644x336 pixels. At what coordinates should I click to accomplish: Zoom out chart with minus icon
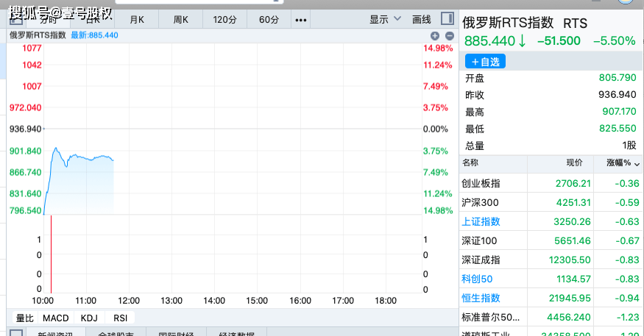(450, 36)
